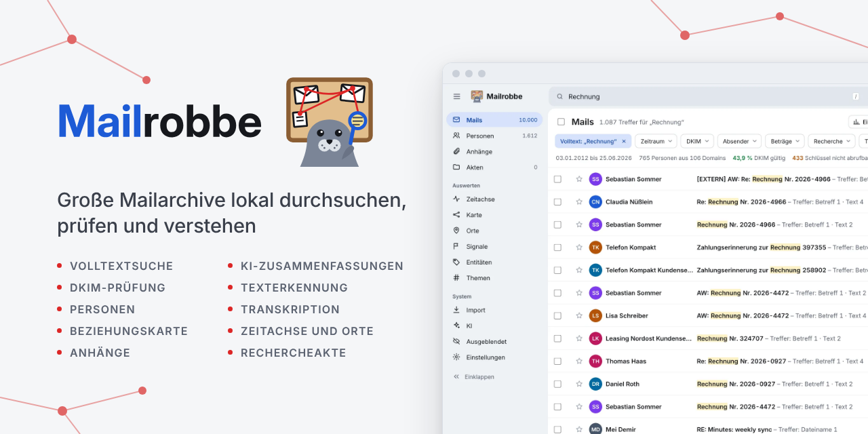Image resolution: width=868 pixels, height=434 pixels.
Task: Open the Absender filter dropdown
Action: 740,141
